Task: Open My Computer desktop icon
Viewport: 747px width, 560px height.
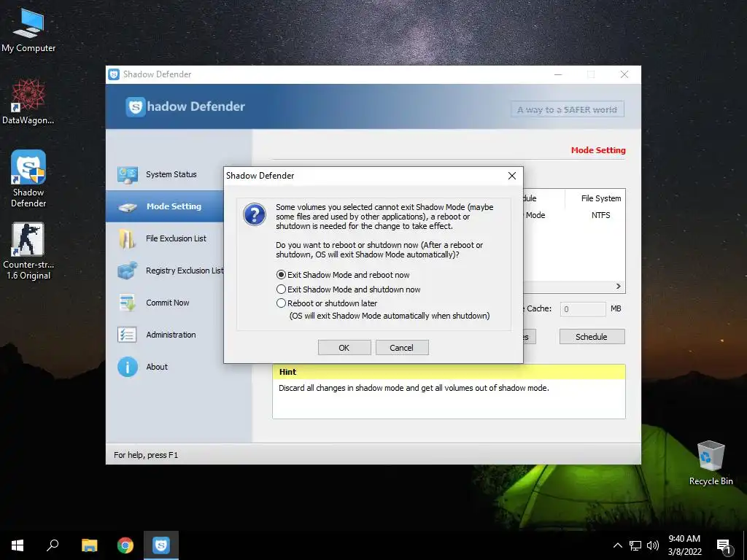Action: pyautogui.click(x=28, y=31)
